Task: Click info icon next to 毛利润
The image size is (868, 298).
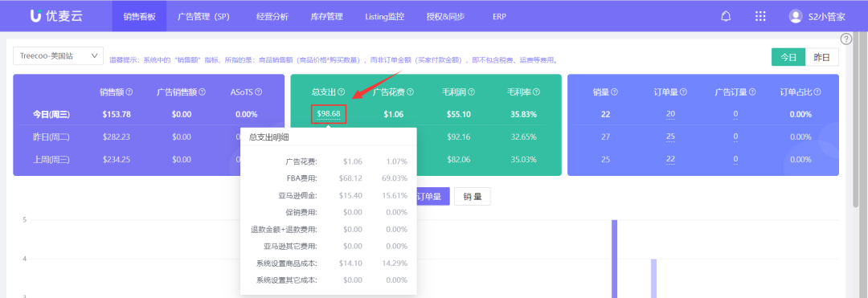Action: (471, 92)
